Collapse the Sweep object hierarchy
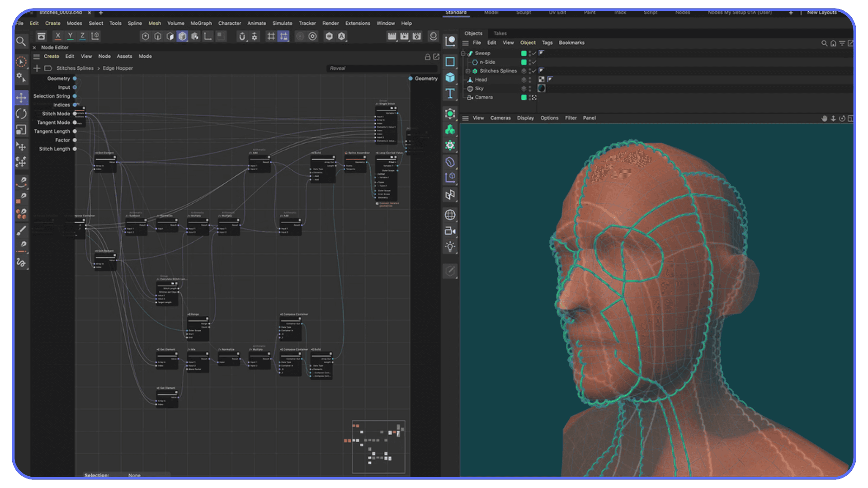This screenshot has width=868, height=488. coord(463,53)
